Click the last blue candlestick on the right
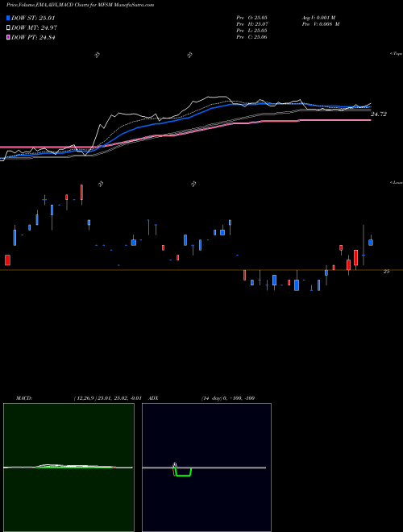The width and height of the screenshot is (403, 532). click(x=371, y=243)
